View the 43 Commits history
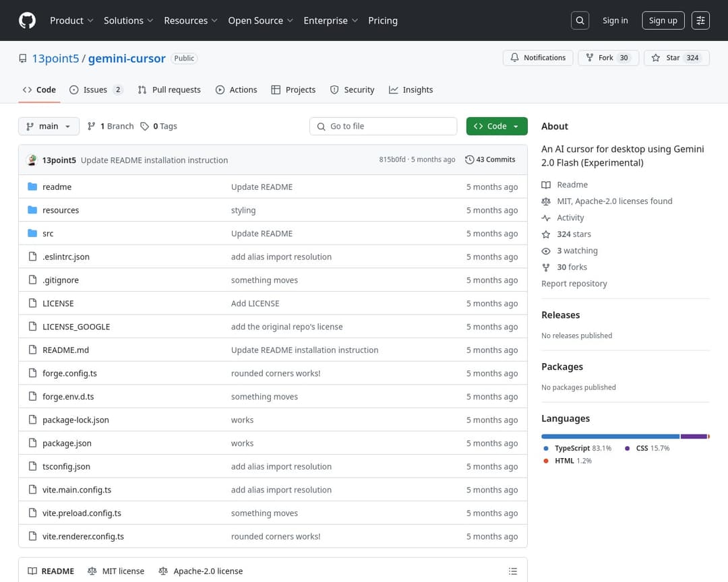 490,160
